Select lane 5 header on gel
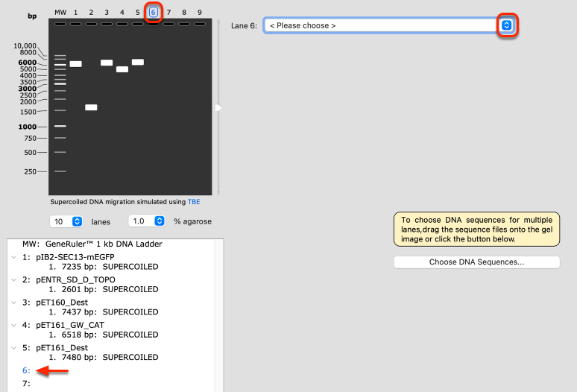 [x=138, y=13]
